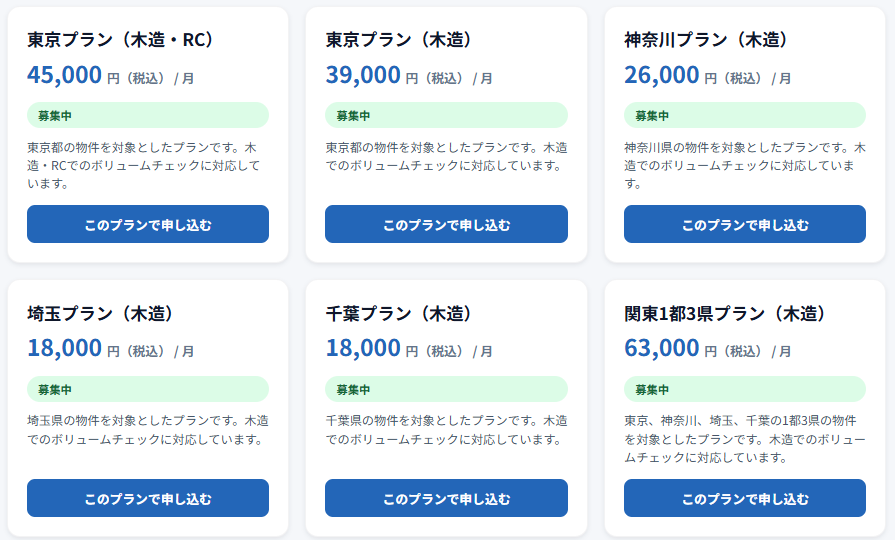Click the 募集中 badge on 東京プラン（木造・RC）

click(148, 115)
